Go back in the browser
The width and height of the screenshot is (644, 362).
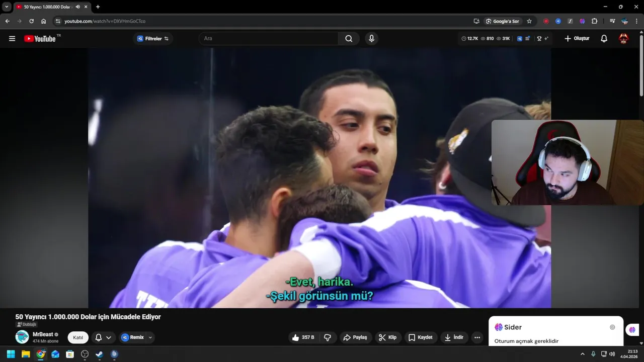(7, 21)
